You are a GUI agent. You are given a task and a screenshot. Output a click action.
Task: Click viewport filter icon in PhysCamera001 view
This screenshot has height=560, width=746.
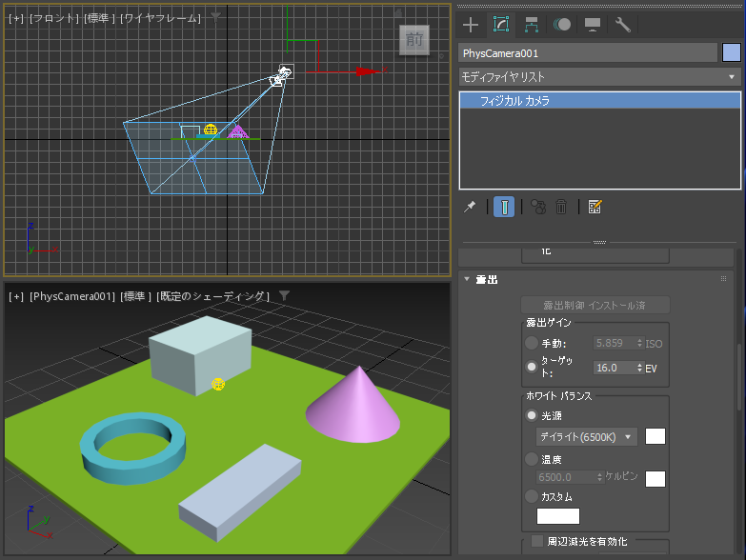(284, 296)
